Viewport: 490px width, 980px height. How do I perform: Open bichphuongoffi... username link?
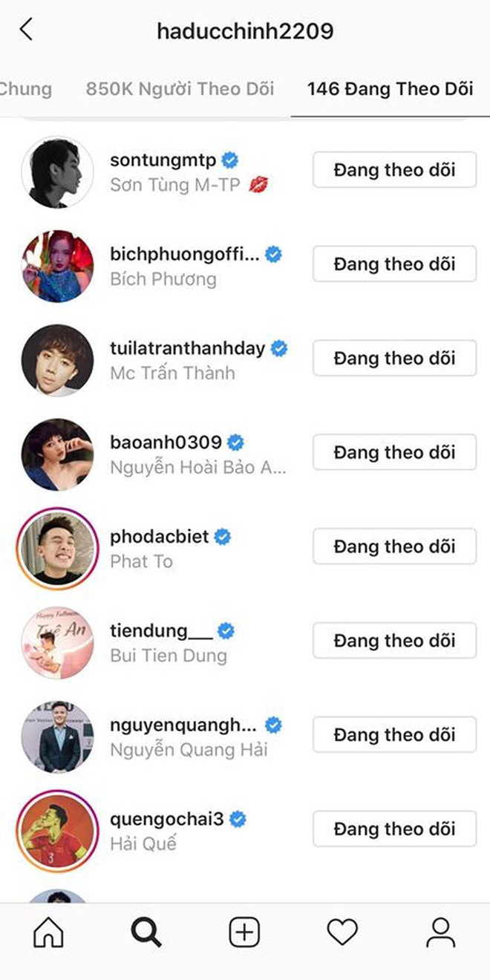pyautogui.click(x=185, y=255)
